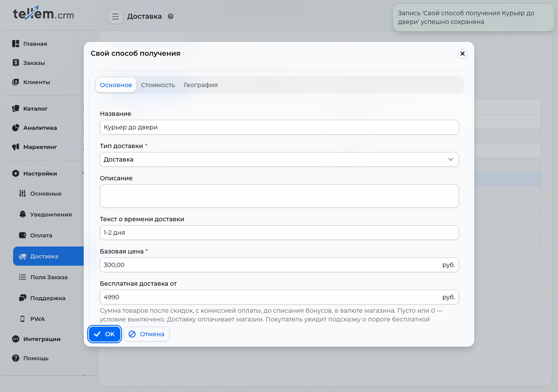This screenshot has height=392, width=558.
Task: Open the География tab
Action: click(x=201, y=85)
